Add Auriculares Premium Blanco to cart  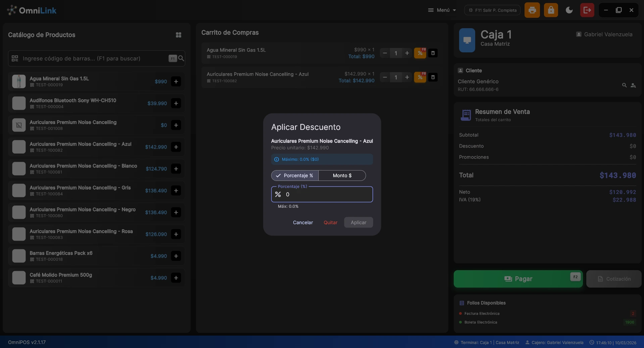(176, 169)
